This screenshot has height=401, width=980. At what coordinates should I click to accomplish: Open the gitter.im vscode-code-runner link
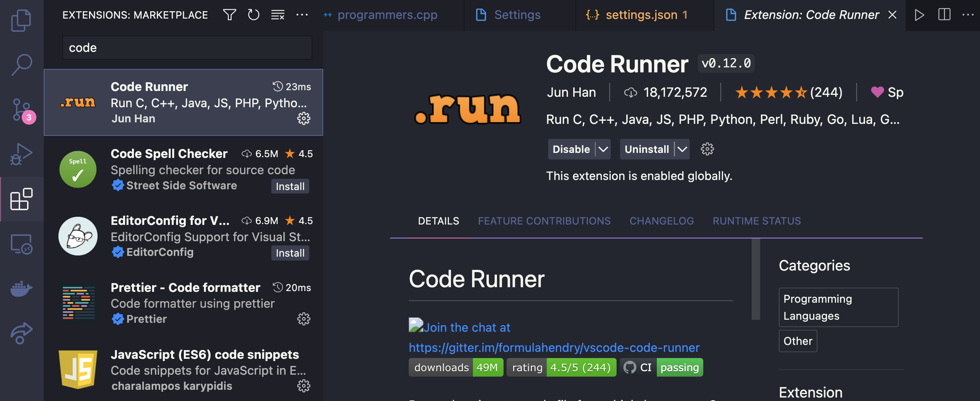(x=554, y=348)
